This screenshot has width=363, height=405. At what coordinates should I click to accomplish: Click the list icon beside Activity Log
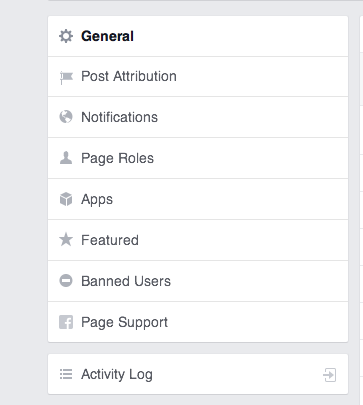pyautogui.click(x=66, y=374)
